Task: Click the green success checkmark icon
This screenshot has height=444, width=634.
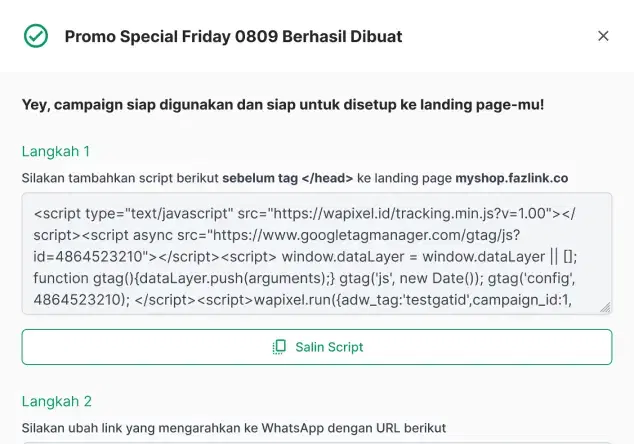Action: 36,36
